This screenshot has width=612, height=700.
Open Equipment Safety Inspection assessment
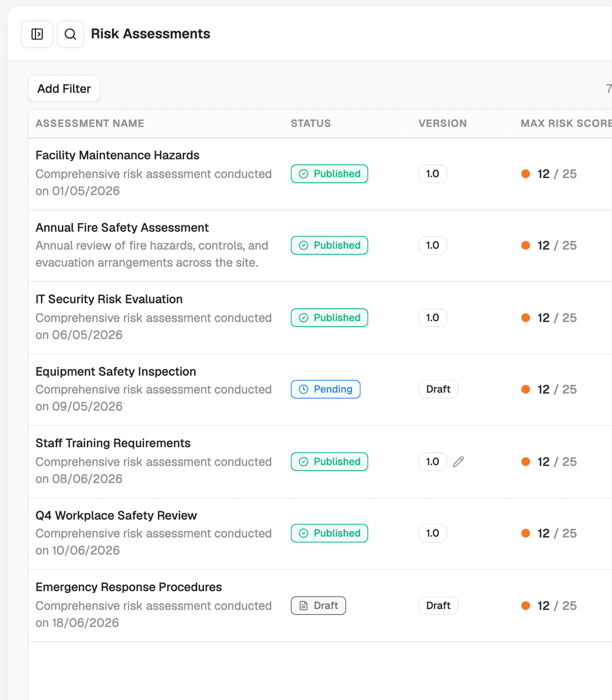tap(116, 371)
